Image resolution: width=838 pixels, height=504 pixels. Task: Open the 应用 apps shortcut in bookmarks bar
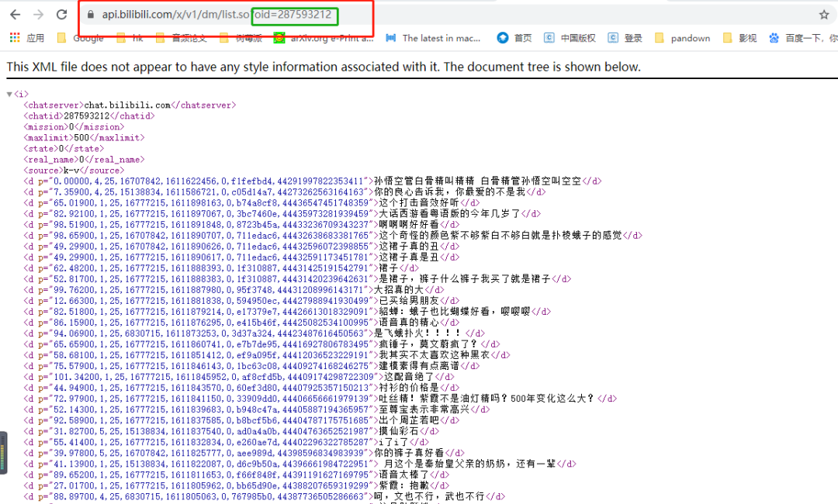click(26, 38)
